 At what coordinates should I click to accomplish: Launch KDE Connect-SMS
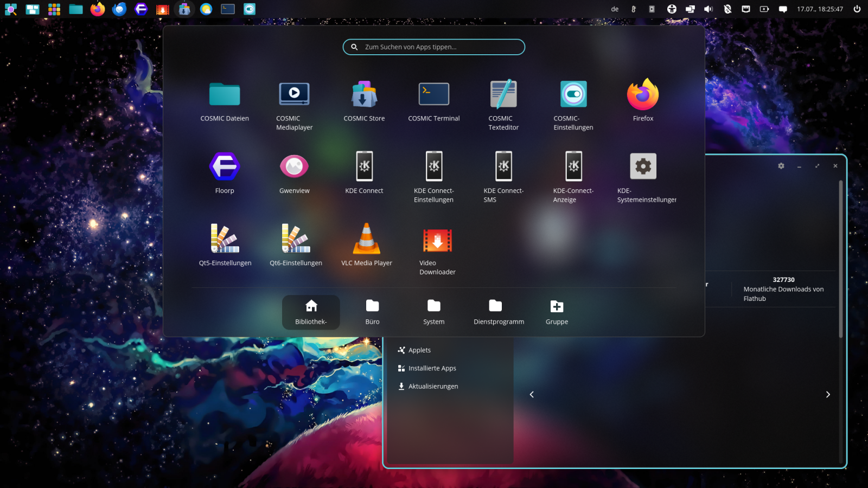coord(503,178)
